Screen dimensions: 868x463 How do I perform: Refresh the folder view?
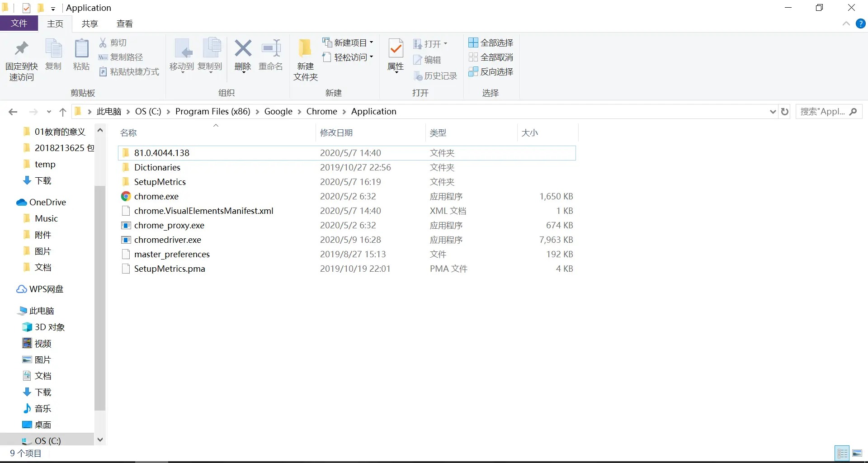(x=785, y=112)
